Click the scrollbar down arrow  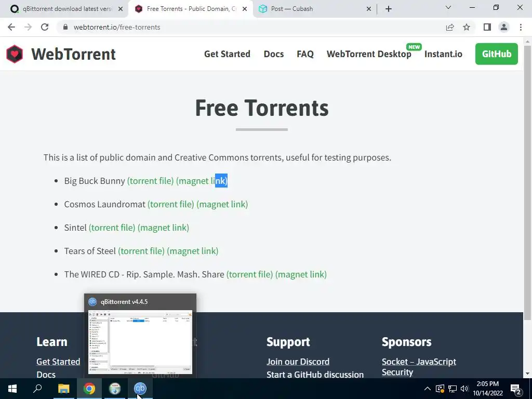pos(527,374)
